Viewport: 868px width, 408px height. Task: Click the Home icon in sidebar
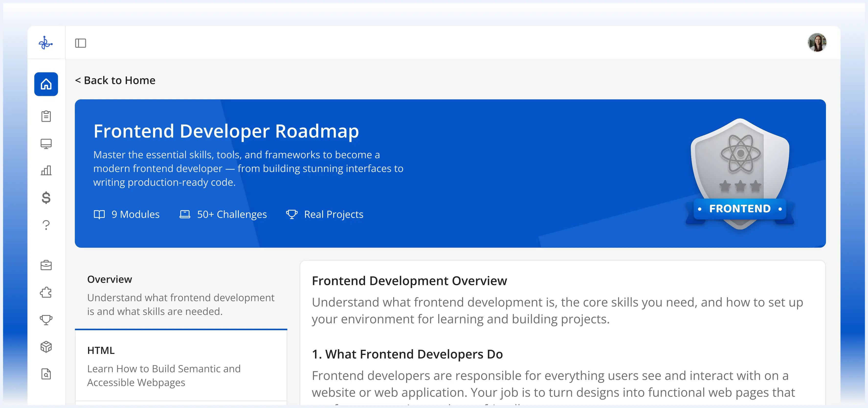click(x=46, y=84)
